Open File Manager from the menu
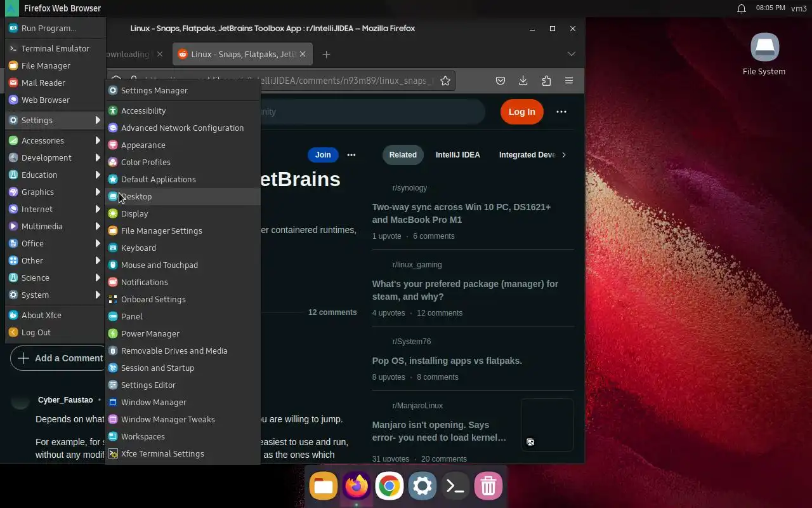This screenshot has height=508, width=812. 55,65
